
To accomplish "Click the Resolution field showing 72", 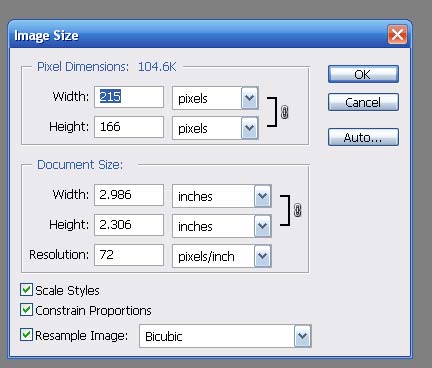I will click(x=129, y=255).
